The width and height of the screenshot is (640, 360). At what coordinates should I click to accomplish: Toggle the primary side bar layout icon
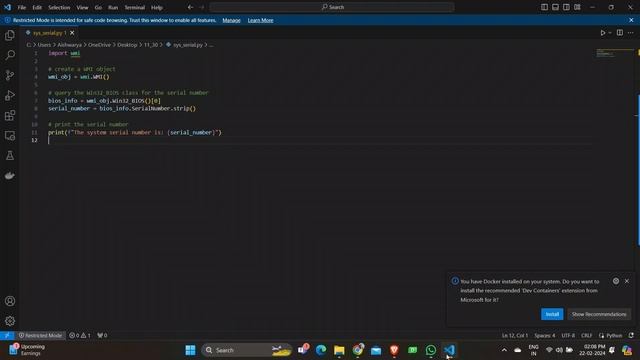click(x=544, y=7)
